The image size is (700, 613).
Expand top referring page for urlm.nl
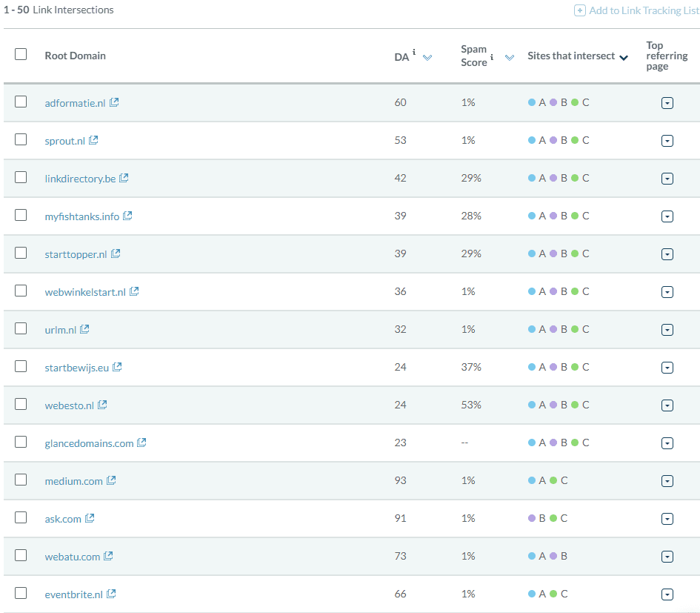[x=667, y=330]
